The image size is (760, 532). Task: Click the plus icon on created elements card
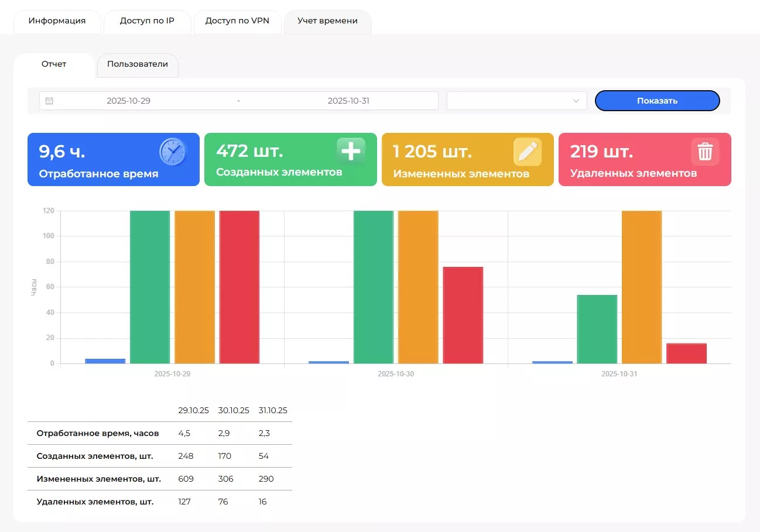pos(351,152)
